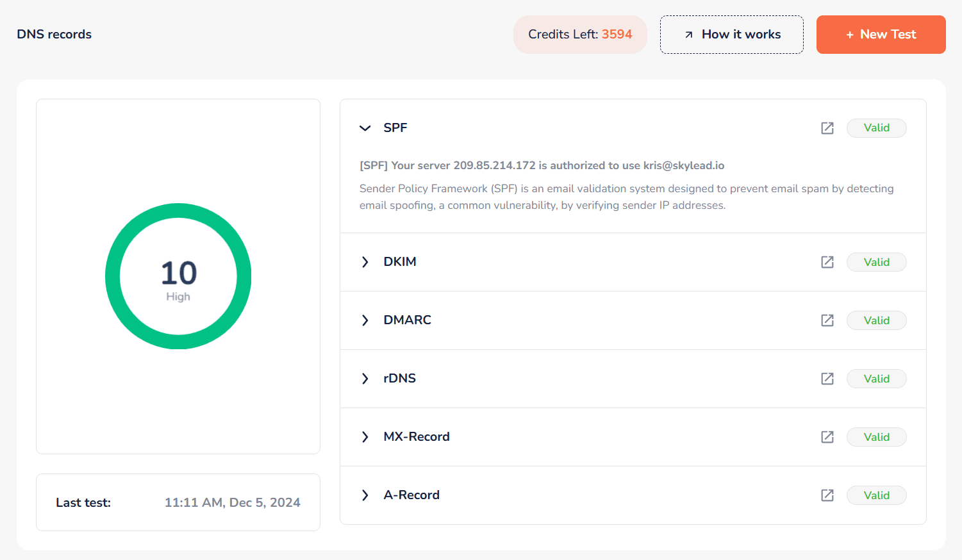Screen dimensions: 962x560
Task: Click the 'Last test:' label
Action: point(83,503)
